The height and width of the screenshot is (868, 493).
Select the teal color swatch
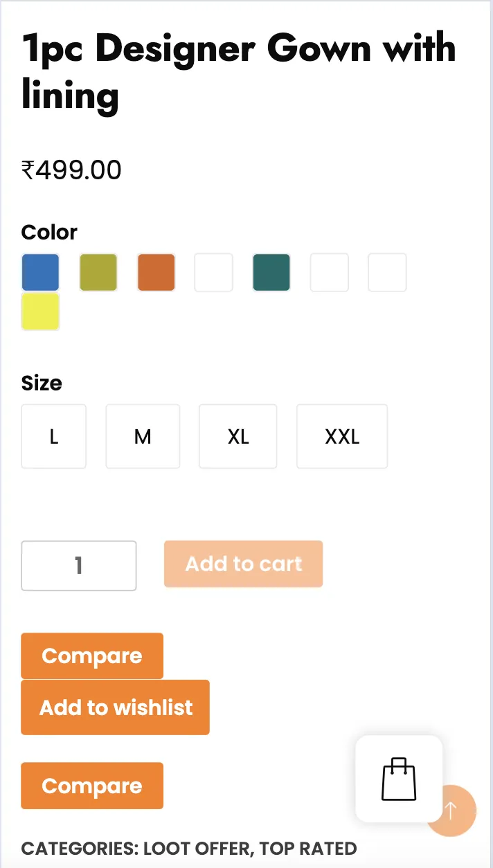(271, 272)
